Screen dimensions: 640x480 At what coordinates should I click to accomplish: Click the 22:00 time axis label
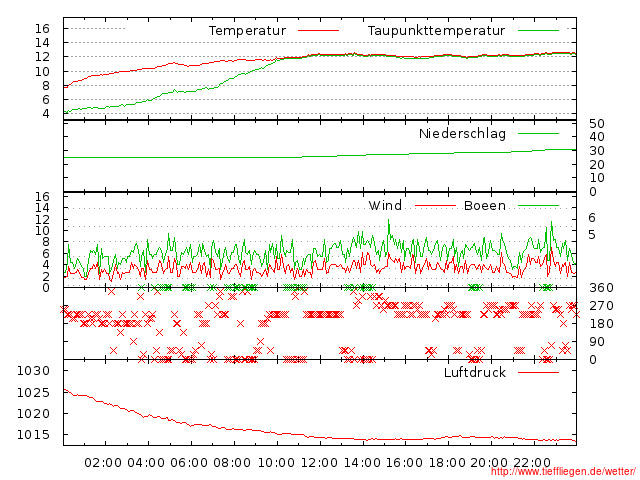(x=532, y=463)
